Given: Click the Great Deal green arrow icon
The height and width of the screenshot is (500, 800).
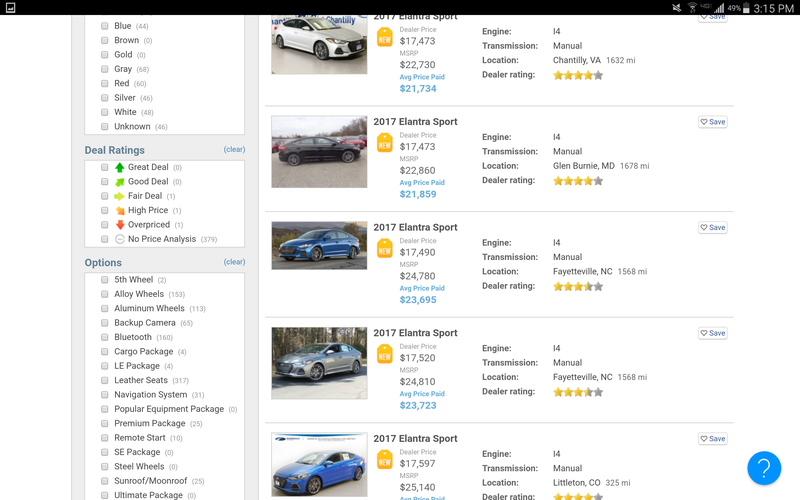Looking at the screenshot, I should pyautogui.click(x=119, y=167).
